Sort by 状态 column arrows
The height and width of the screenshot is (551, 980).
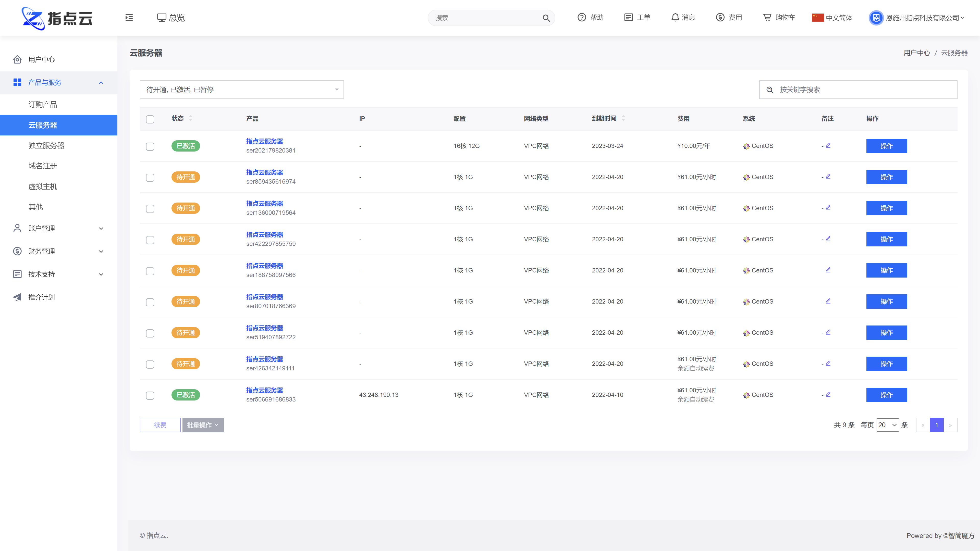(x=191, y=118)
